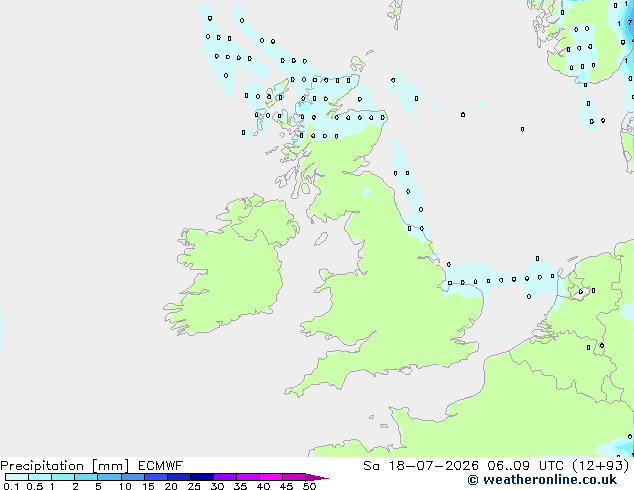Click the ECMWF model label
Viewport: 634px width, 490px height.
(161, 466)
